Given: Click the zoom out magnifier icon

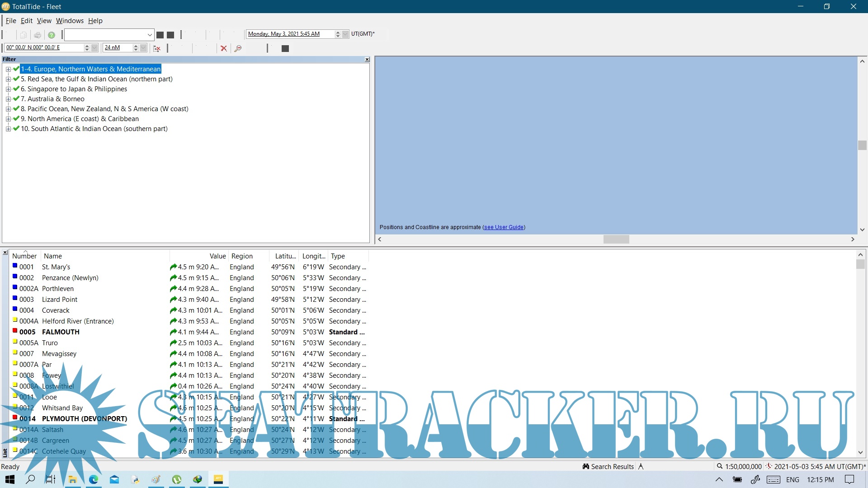Looking at the screenshot, I should coord(238,48).
